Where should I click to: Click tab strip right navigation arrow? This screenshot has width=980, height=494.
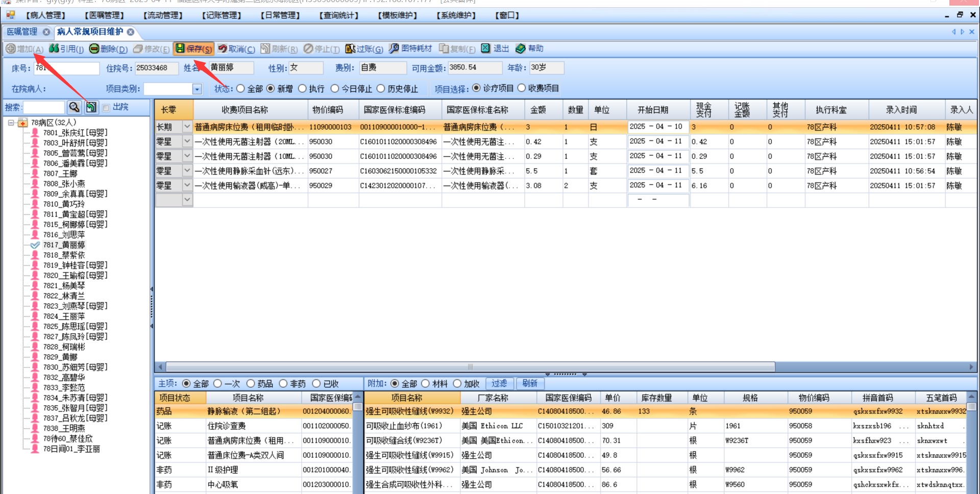[963, 32]
